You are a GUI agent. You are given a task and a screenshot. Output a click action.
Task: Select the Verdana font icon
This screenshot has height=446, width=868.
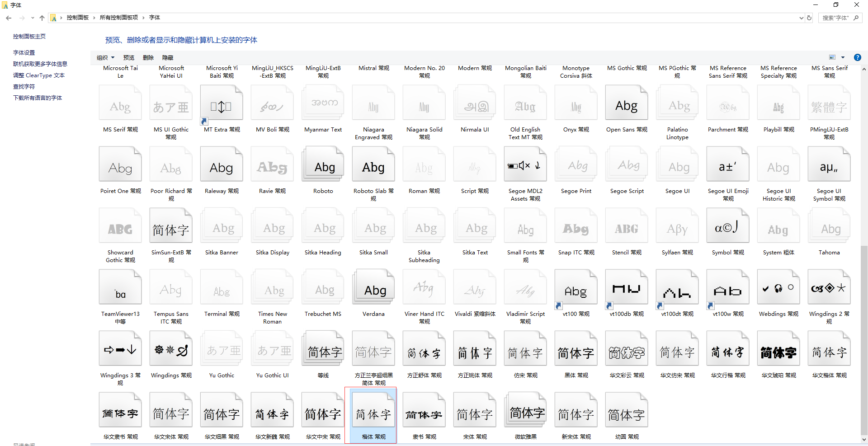pyautogui.click(x=373, y=287)
